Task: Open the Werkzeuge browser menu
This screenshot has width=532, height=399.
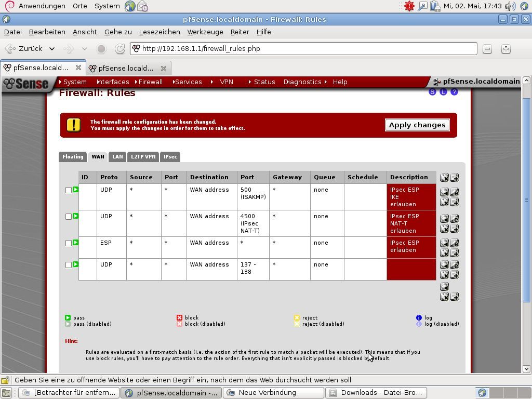Action: pyautogui.click(x=205, y=32)
